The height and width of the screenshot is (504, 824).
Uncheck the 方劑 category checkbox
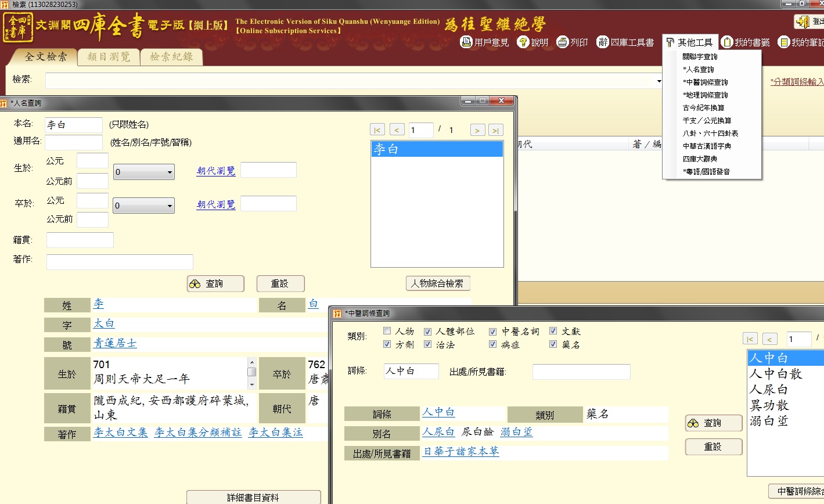(x=387, y=344)
